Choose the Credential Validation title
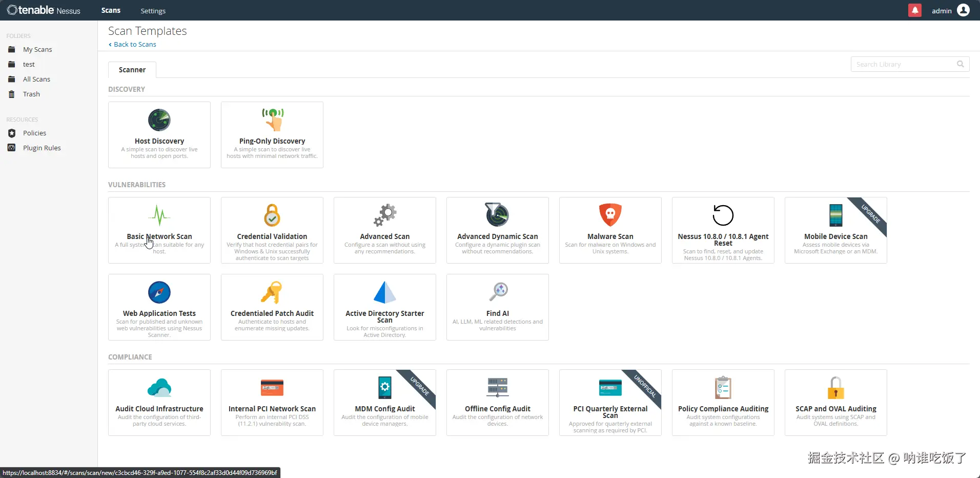The height and width of the screenshot is (478, 980). pos(272,236)
